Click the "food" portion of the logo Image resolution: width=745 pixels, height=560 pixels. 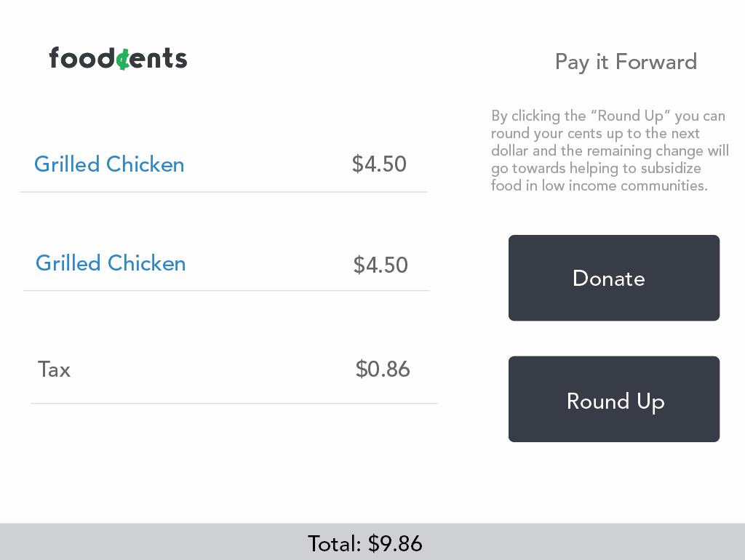coord(82,57)
